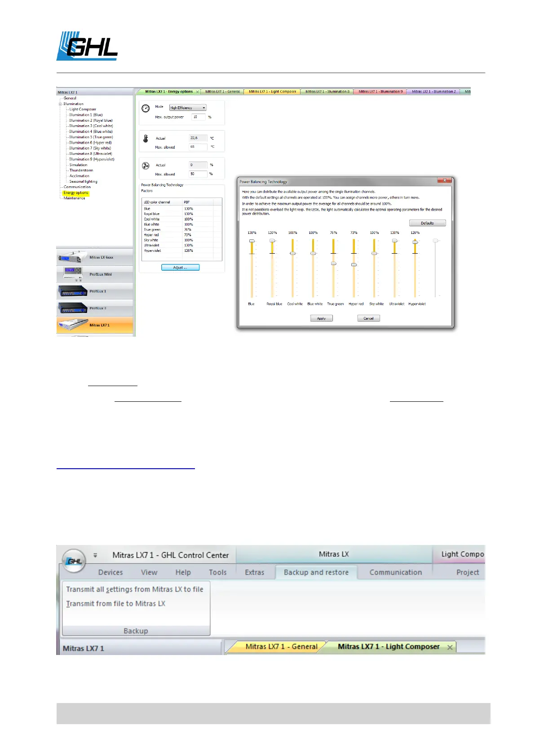Open the View ribbon menu
Image resolution: width=535 pixels, height=756 pixels.
(149, 572)
